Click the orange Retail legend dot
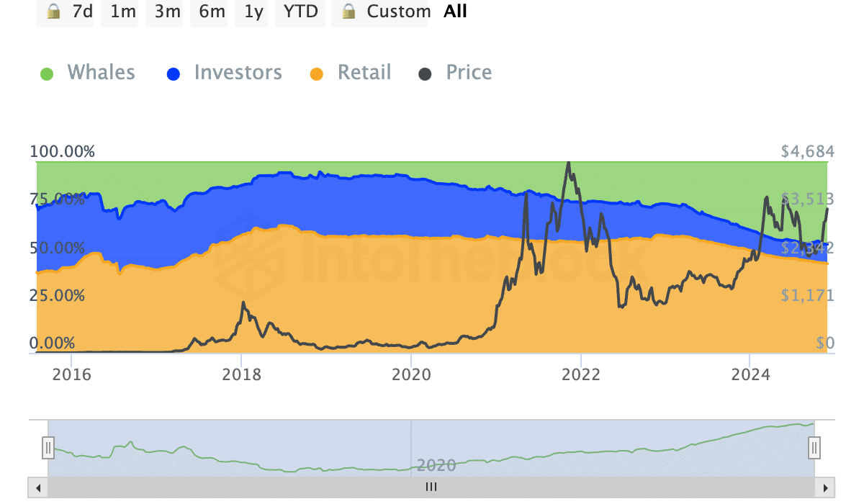The width and height of the screenshot is (864, 504). point(317,73)
